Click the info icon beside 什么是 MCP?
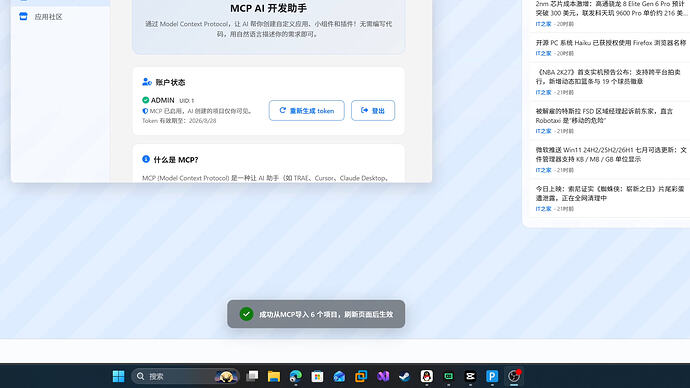Viewport: 690px width, 388px height. pyautogui.click(x=146, y=159)
